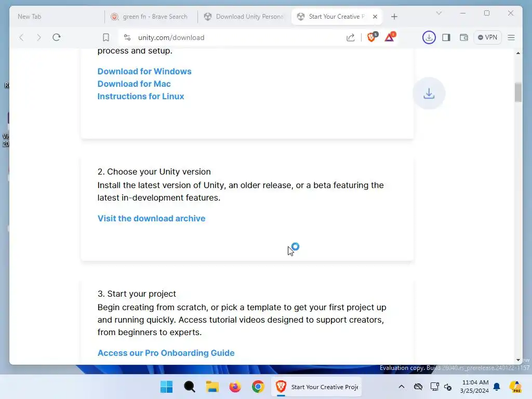Switch to Download Unity Personal tab
Image resolution: width=532 pixels, height=399 pixels.
(244, 17)
